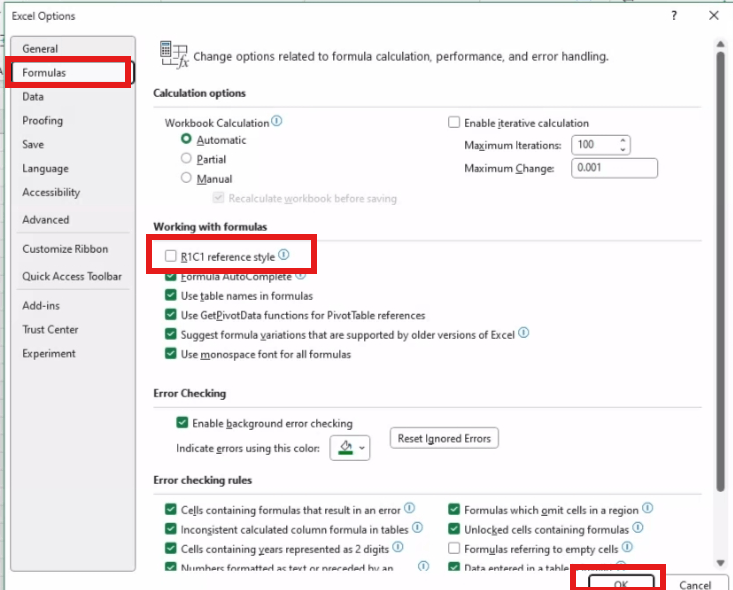Confirm changes with OK button
Image resolution: width=733 pixels, height=590 pixels.
[621, 583]
